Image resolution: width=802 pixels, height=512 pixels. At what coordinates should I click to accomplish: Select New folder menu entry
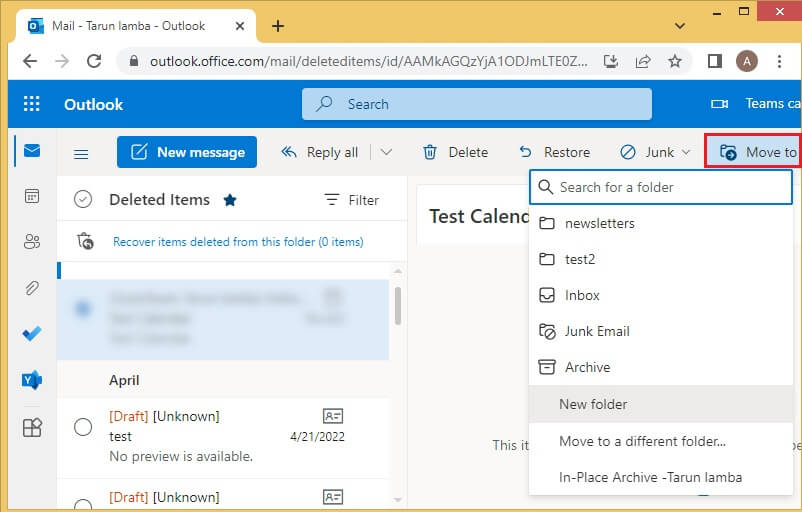click(x=661, y=404)
